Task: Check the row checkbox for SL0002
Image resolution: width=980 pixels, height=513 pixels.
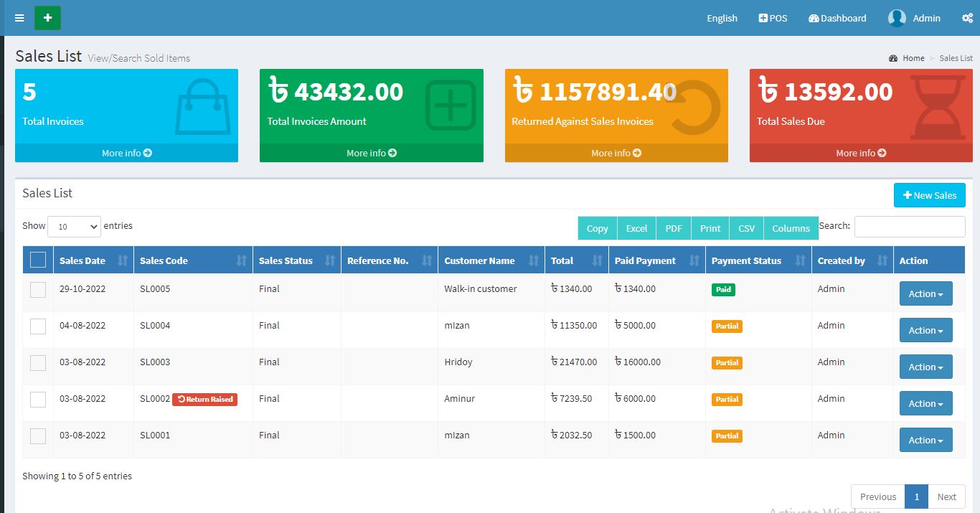Action: (38, 400)
